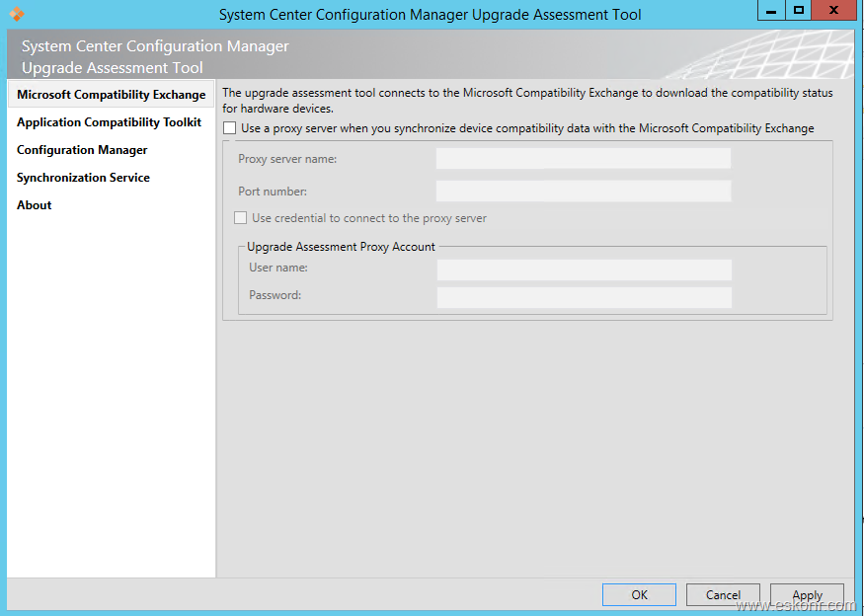The image size is (864, 616).
Task: Click the window title bar text
Action: tap(430, 15)
